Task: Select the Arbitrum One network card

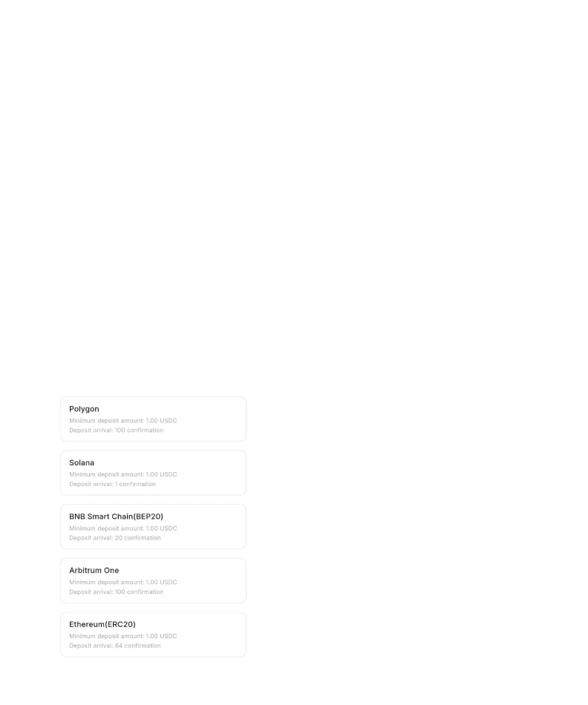Action: 153,580
